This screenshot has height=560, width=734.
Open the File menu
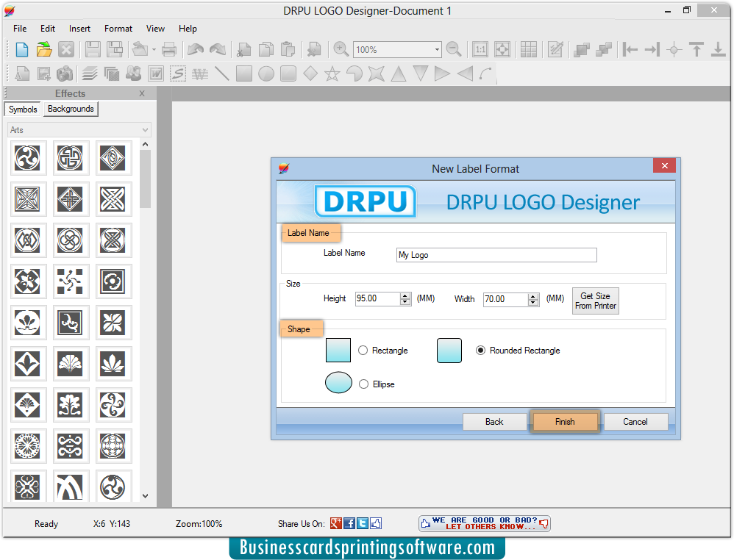(20, 29)
